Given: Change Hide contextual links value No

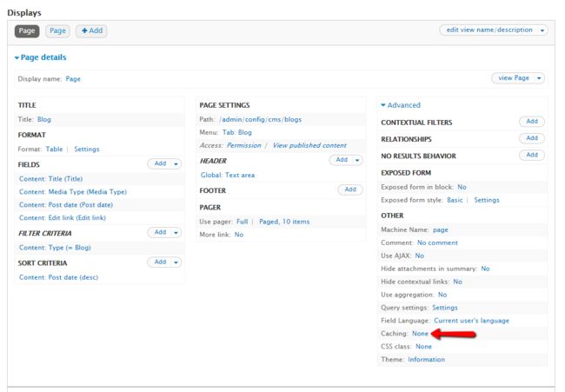Looking at the screenshot, I should [x=457, y=282].
